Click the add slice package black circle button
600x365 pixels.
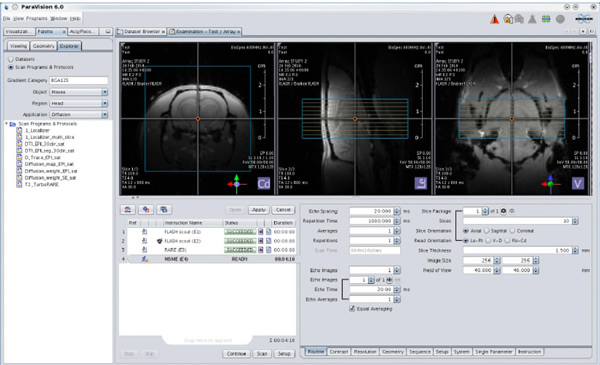point(503,211)
